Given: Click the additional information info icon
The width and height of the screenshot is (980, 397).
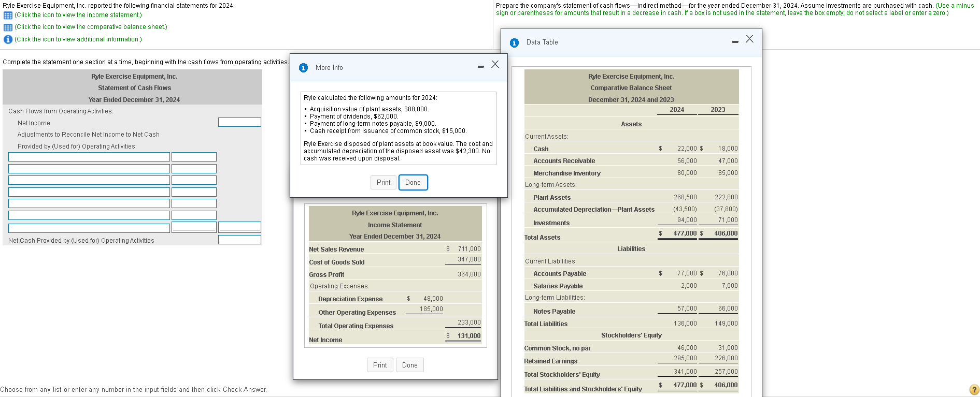Looking at the screenshot, I should click(x=8, y=39).
